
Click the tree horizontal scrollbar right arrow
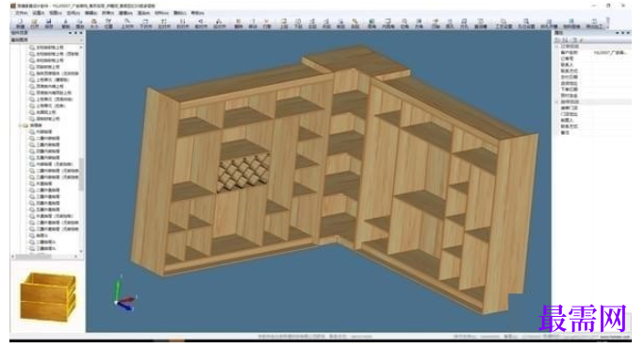(76, 257)
